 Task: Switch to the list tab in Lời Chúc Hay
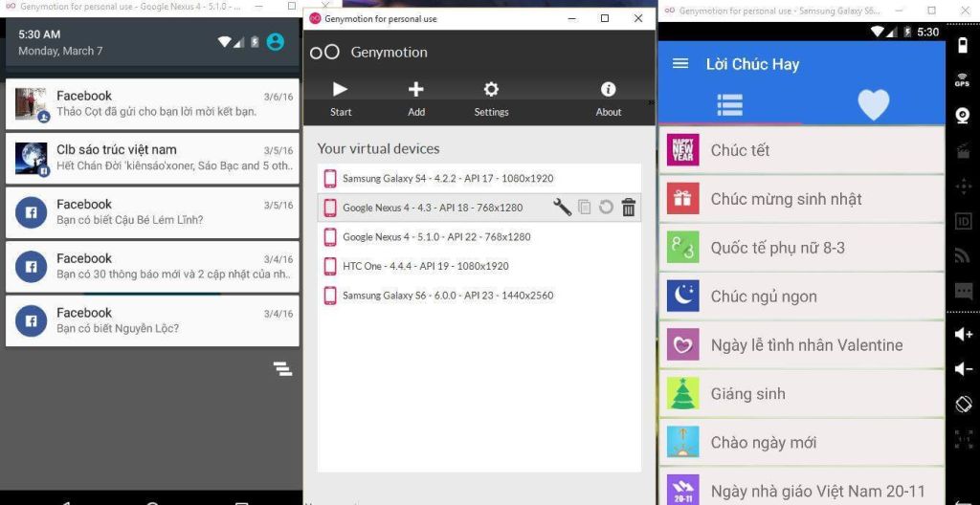729,105
